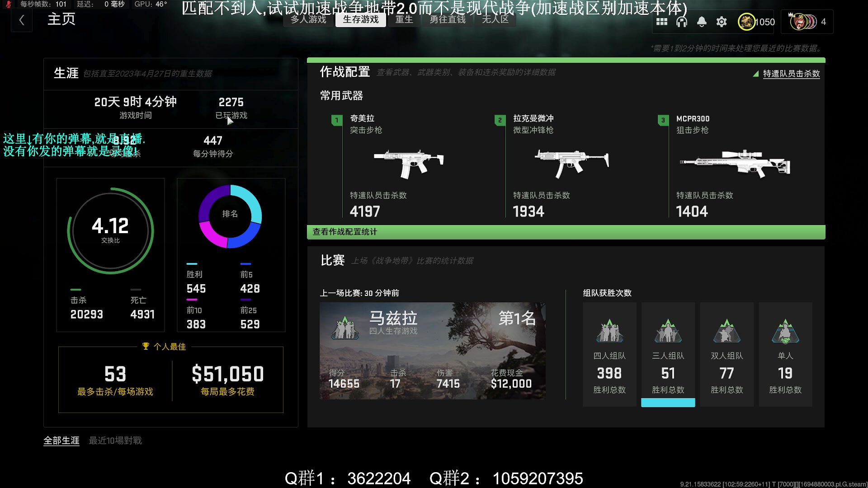Click the 447 每分钟得分 stat

pos(213,146)
